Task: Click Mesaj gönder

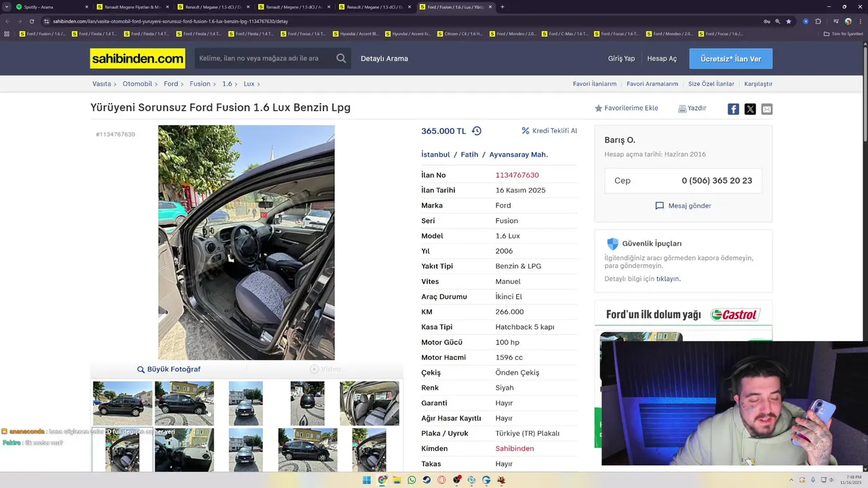Action: (690, 206)
